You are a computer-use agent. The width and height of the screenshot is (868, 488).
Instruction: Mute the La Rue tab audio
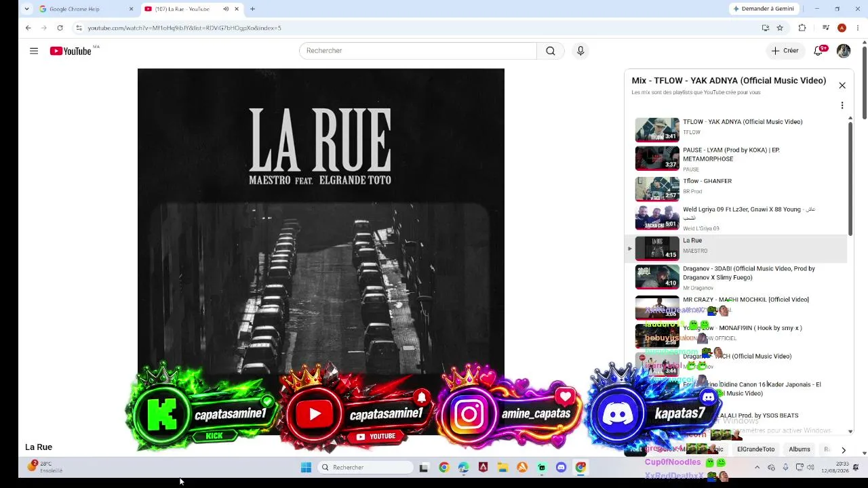pyautogui.click(x=225, y=9)
